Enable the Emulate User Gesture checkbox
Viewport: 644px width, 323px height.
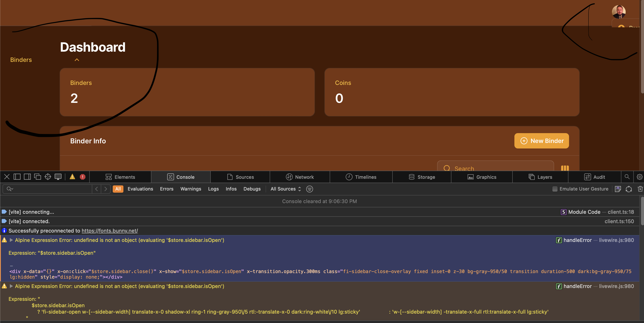click(x=555, y=189)
